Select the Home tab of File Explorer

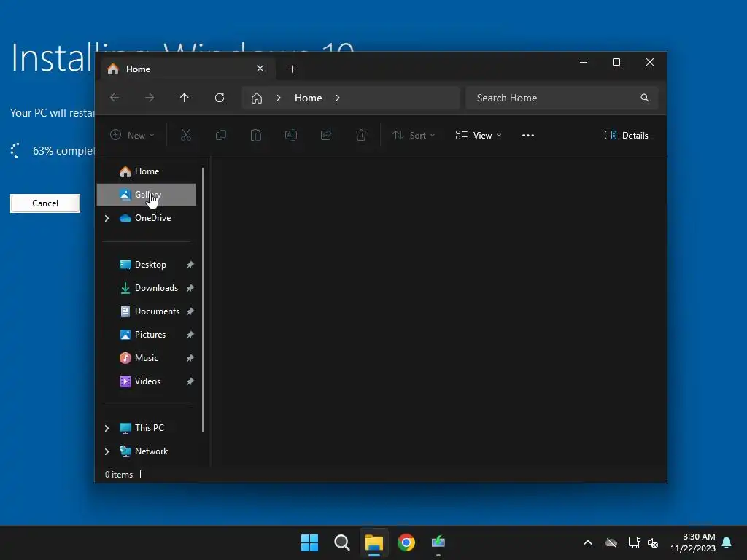187,69
